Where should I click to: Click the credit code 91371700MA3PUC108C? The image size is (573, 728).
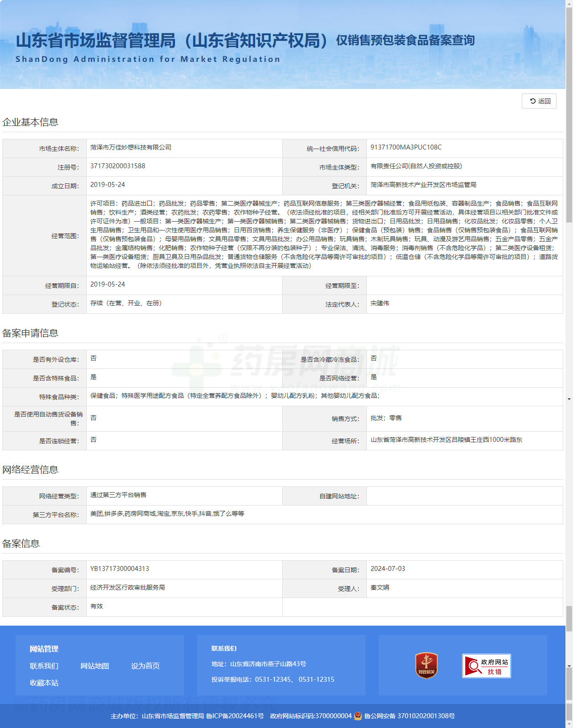[406, 147]
